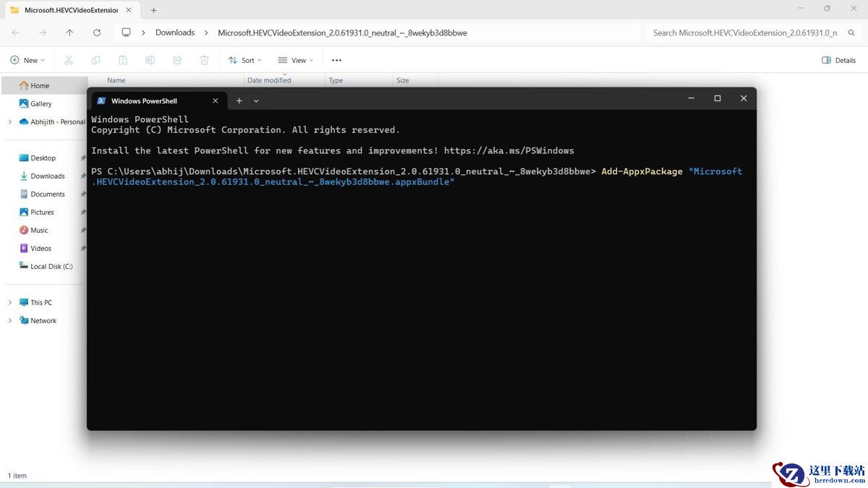Open the New dropdown in File Explorer

click(27, 60)
